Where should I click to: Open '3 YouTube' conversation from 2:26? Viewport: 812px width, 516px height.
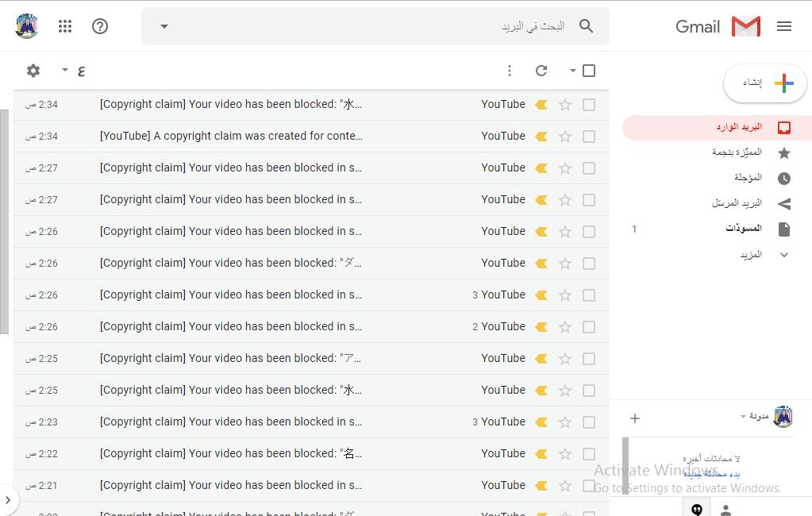pyautogui.click(x=310, y=295)
